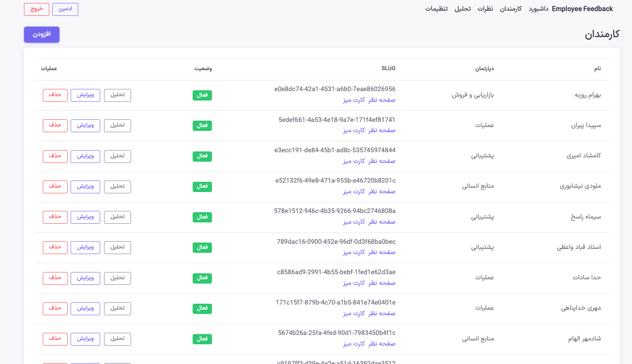Viewport: 632px width, 364px height.
Task: Go to نظرات nav item
Action: click(485, 9)
